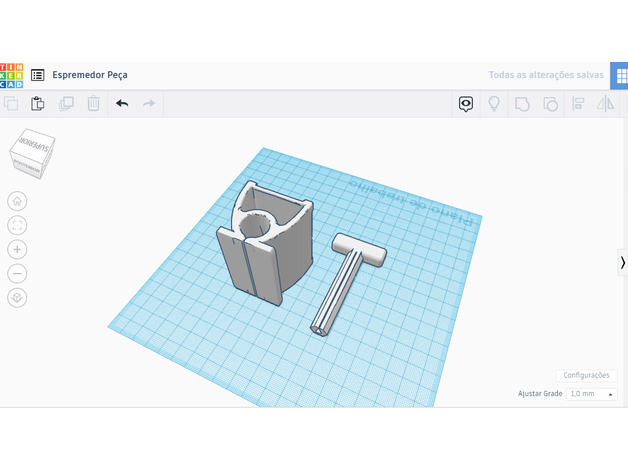This screenshot has height=472, width=628.
Task: Expand the collapsed right shapes panel
Action: pos(622,262)
